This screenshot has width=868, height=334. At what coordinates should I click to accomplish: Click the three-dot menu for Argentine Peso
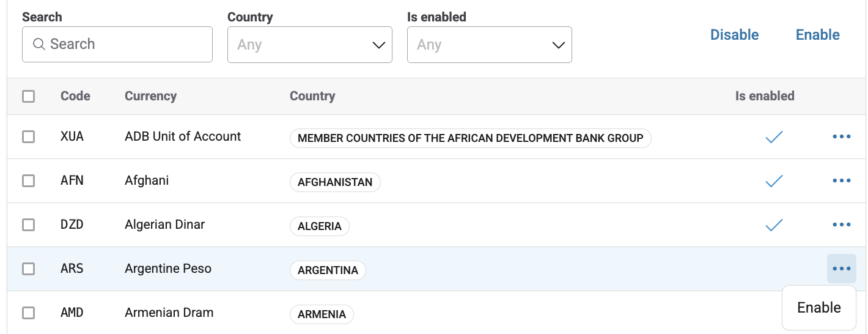coord(841,269)
